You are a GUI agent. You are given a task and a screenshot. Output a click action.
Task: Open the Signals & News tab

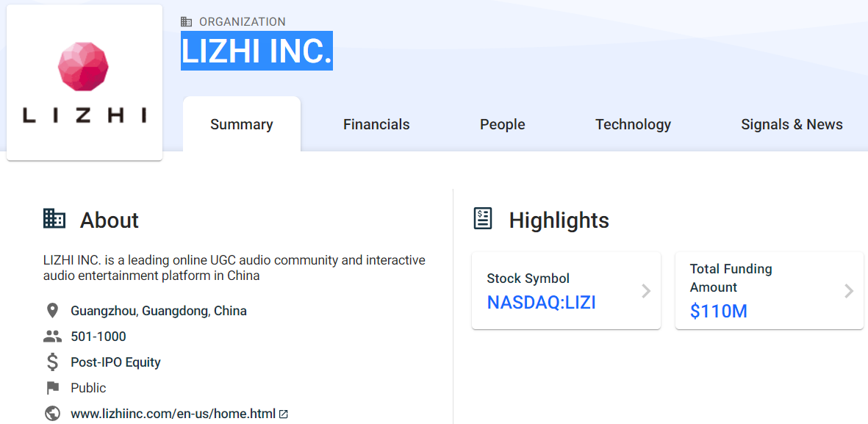click(792, 124)
